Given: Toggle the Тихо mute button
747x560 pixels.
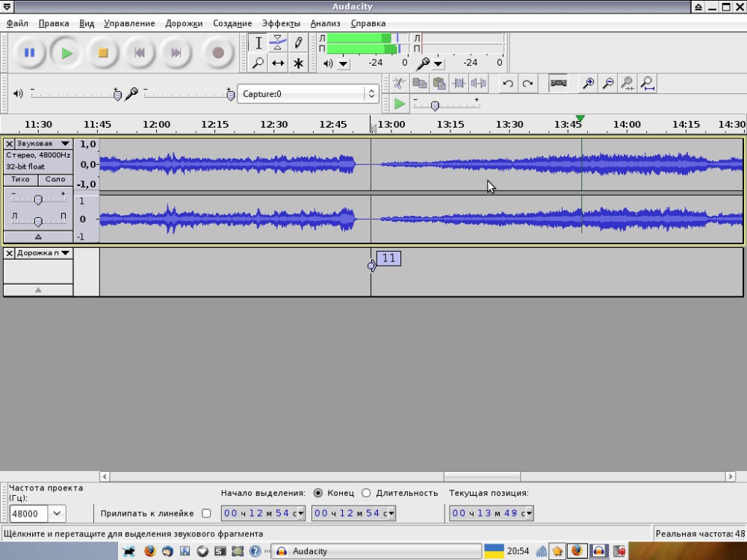Looking at the screenshot, I should (x=20, y=179).
